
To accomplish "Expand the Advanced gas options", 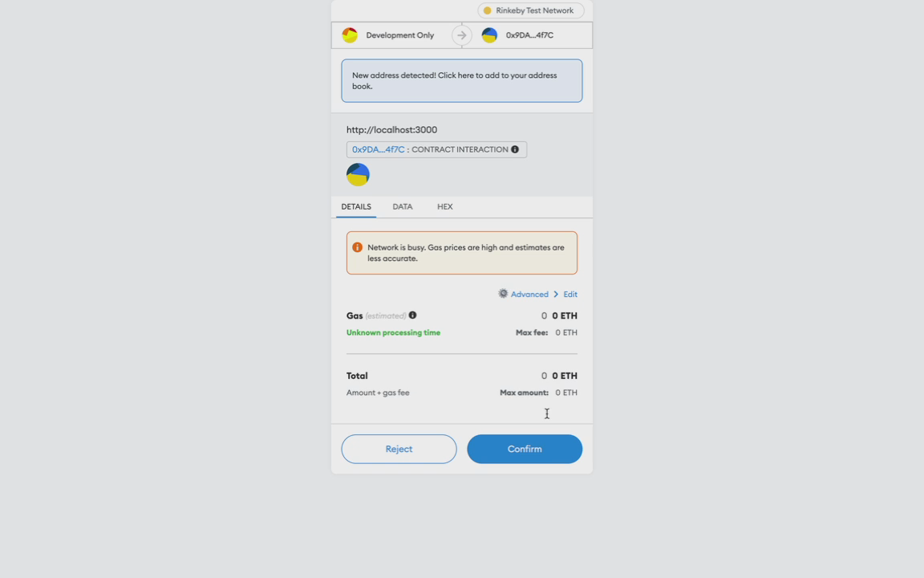I will (529, 295).
